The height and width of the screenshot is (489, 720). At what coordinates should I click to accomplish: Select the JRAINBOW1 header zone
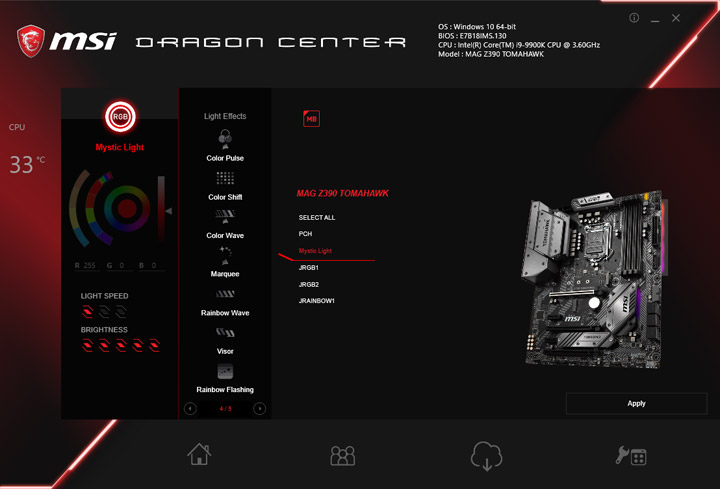(x=317, y=301)
